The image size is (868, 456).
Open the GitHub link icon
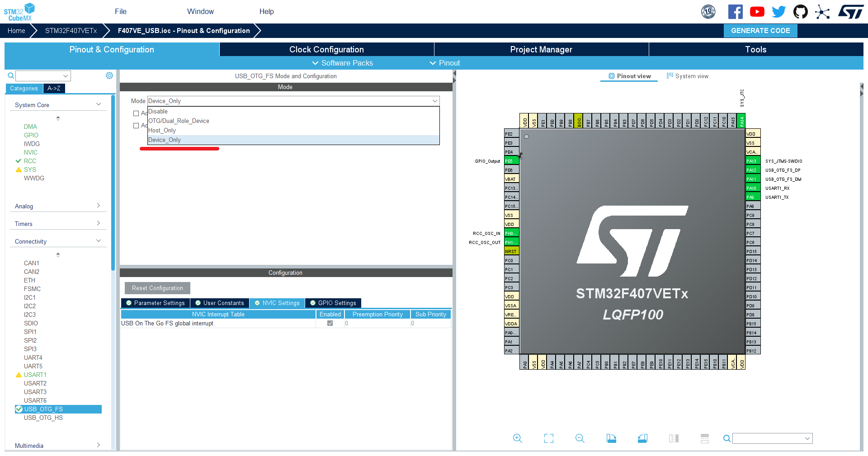[x=801, y=12]
